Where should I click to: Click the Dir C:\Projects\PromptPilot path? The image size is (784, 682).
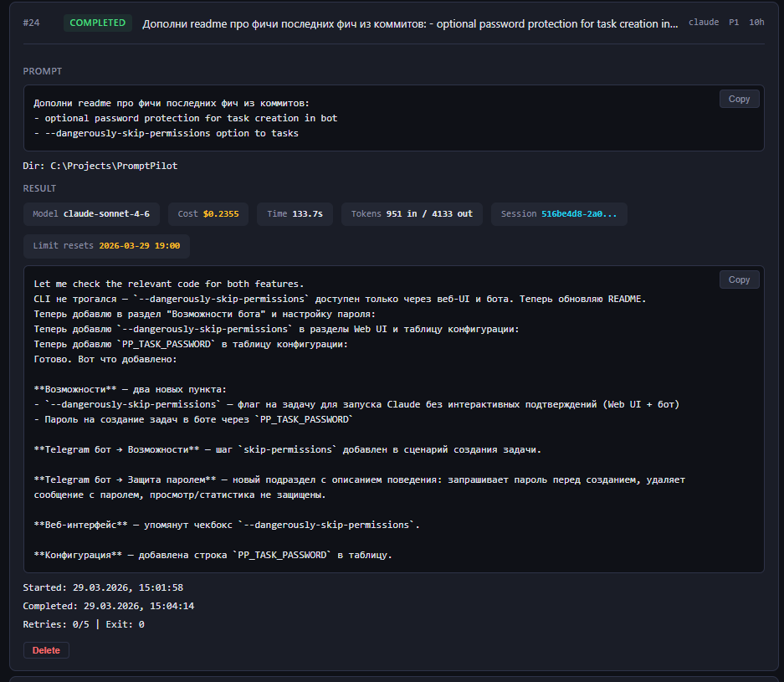(x=100, y=166)
